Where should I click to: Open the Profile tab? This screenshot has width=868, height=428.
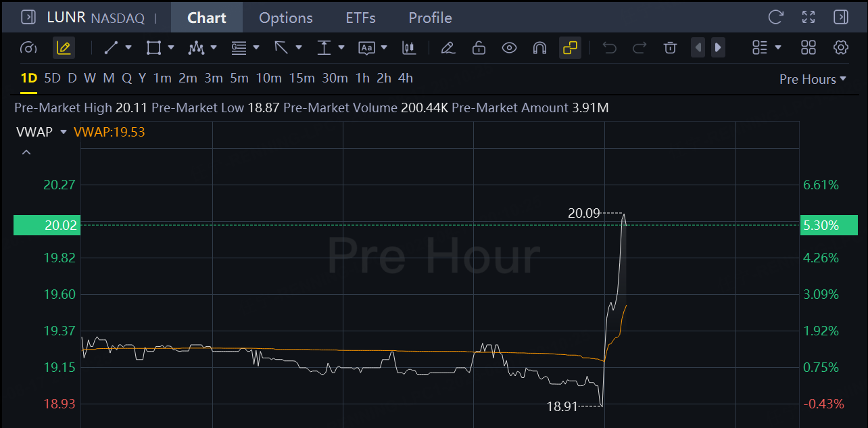tap(430, 18)
